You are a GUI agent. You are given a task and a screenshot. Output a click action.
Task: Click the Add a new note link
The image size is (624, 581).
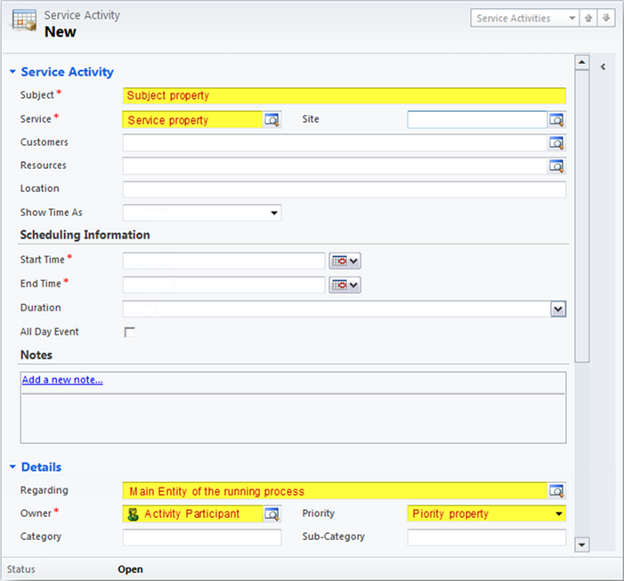[62, 380]
